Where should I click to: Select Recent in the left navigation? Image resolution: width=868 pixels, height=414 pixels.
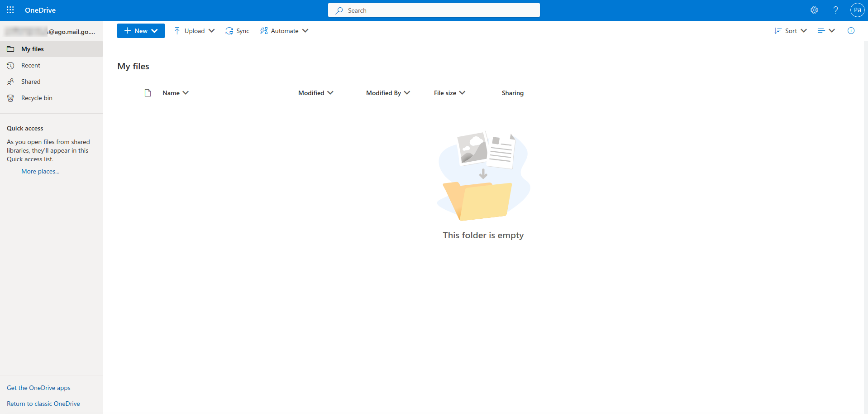(x=31, y=65)
